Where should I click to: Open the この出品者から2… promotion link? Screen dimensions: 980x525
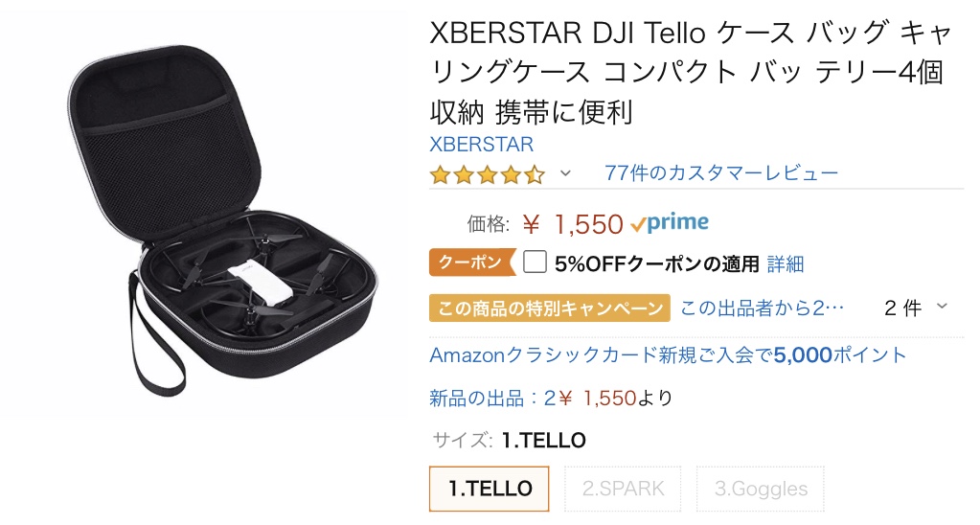click(x=762, y=308)
